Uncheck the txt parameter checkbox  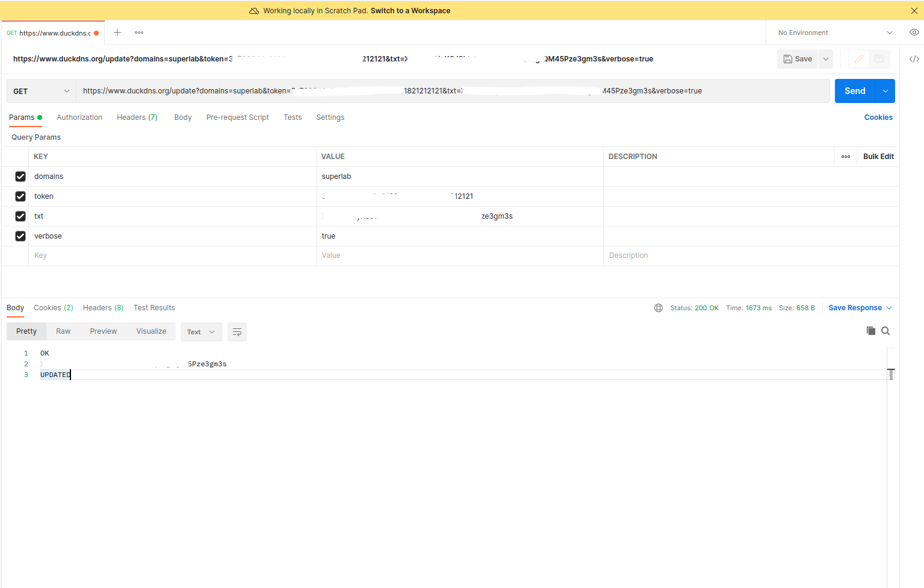(x=20, y=216)
